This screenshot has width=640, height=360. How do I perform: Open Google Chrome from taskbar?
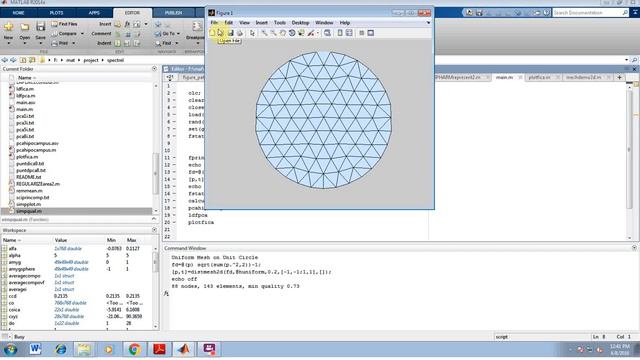[x=134, y=349]
